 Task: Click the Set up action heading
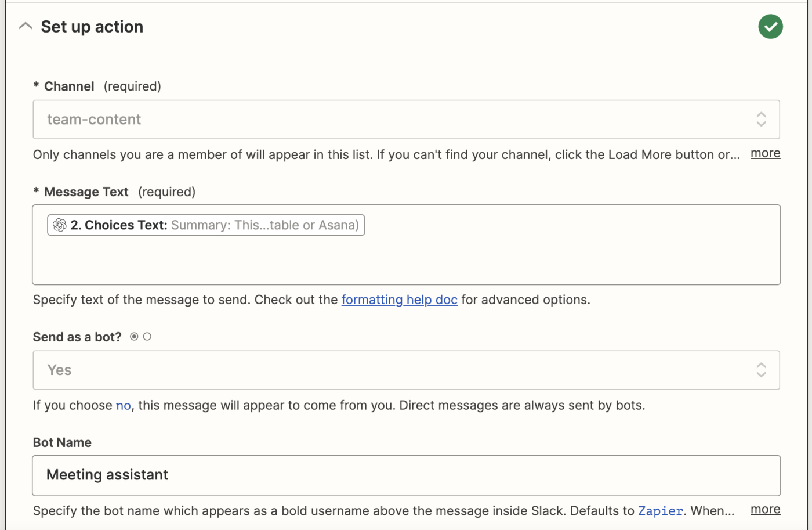point(92,27)
